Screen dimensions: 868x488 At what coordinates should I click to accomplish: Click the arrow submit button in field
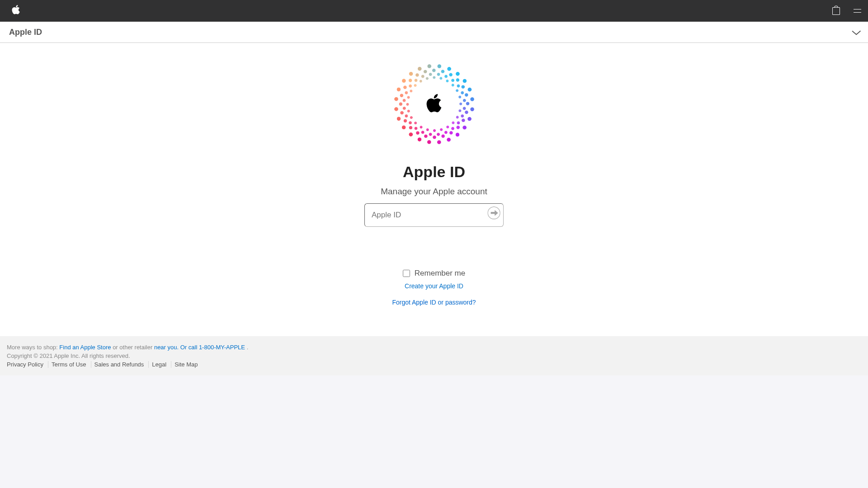[494, 213]
